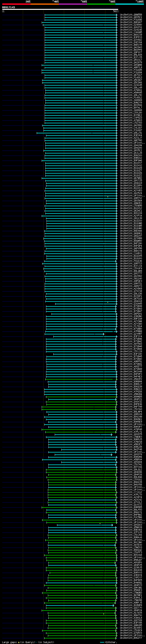Open hit UniRef100_O24540
This screenshot has width=146, height=644.
[131, 25]
